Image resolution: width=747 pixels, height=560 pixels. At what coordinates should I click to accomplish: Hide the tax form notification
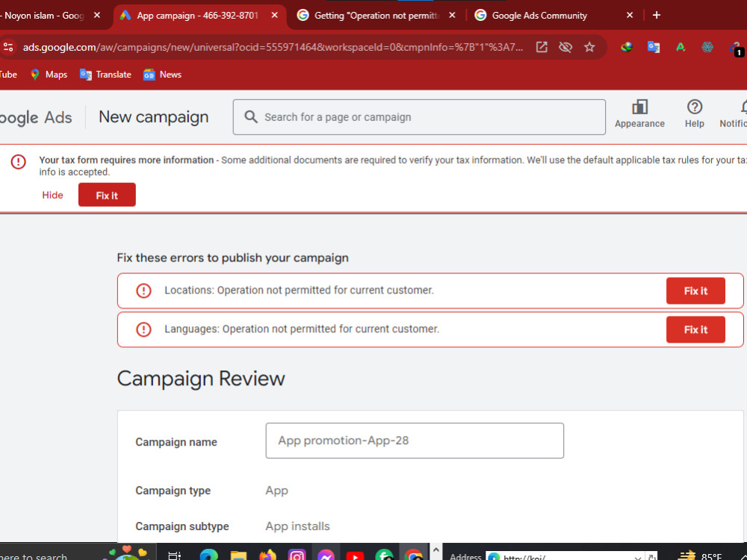coord(52,195)
